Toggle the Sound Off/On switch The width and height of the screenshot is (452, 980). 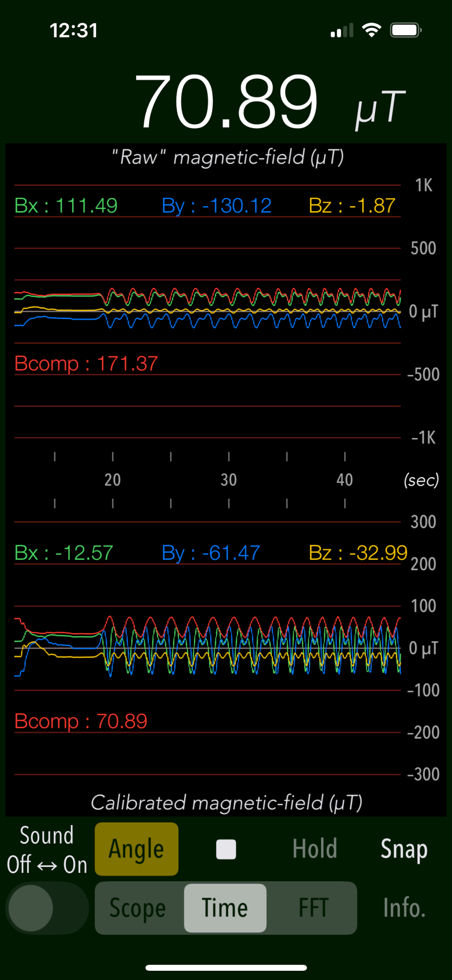(x=47, y=908)
